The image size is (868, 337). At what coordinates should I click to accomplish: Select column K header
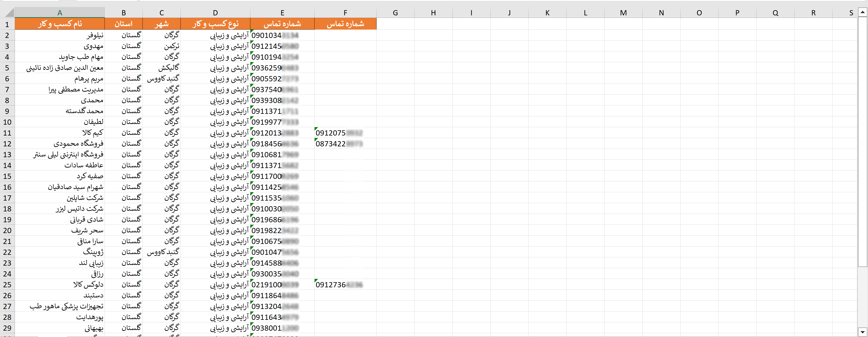click(x=547, y=13)
